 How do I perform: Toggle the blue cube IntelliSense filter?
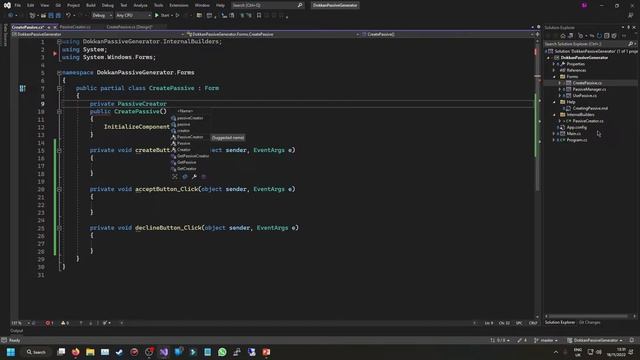click(184, 177)
